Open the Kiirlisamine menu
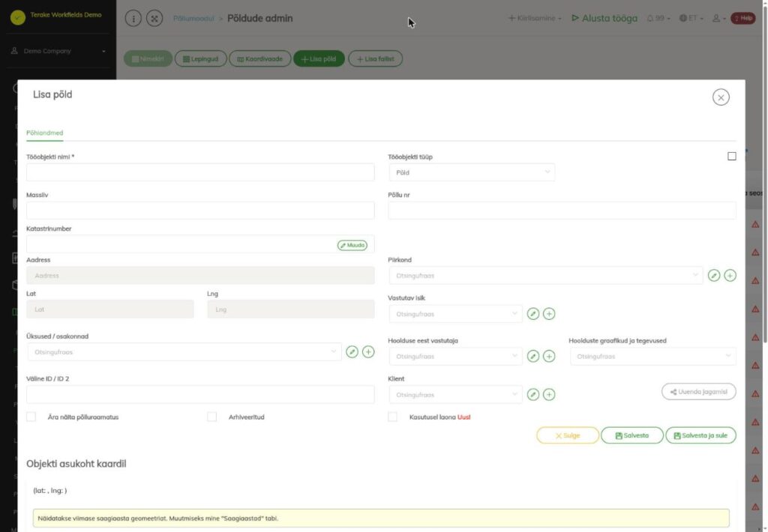Image resolution: width=768 pixels, height=532 pixels. point(534,18)
